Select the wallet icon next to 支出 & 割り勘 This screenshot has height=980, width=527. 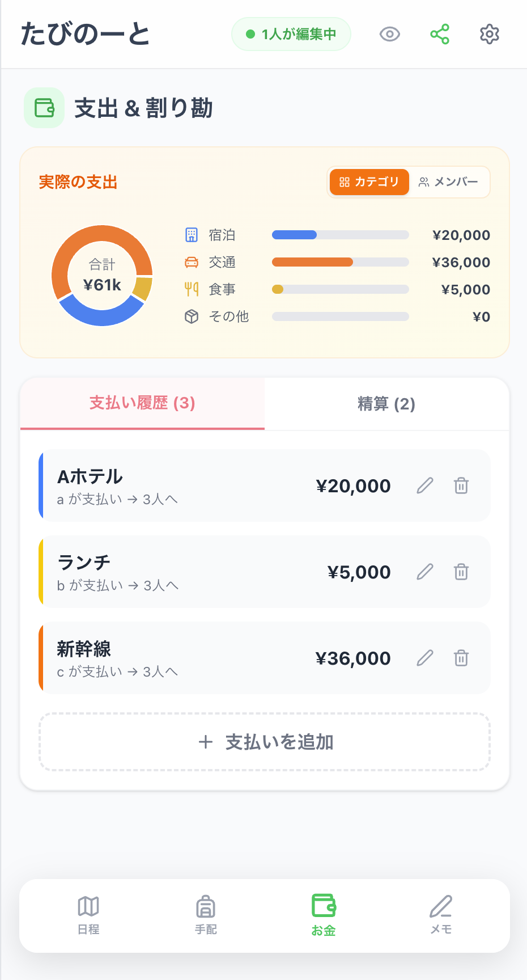44,108
